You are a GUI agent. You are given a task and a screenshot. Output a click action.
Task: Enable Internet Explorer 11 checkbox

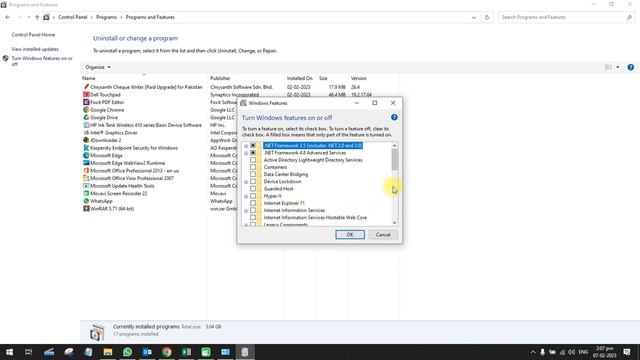[x=253, y=203]
